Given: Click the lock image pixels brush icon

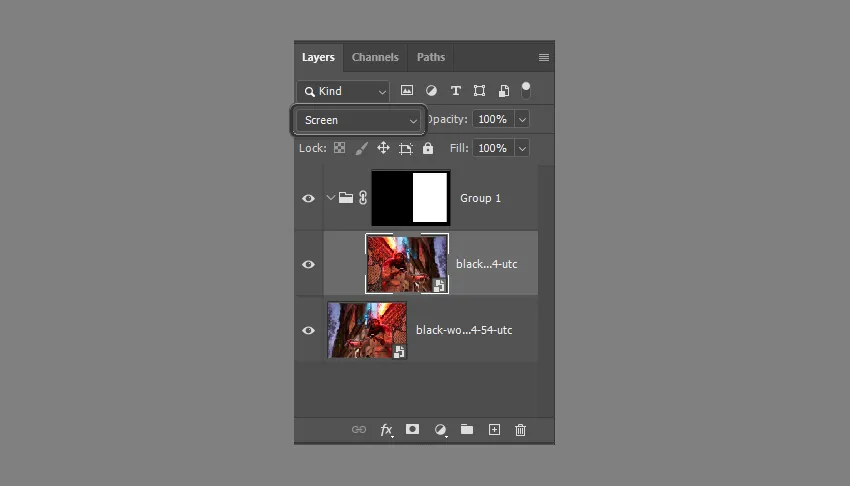Looking at the screenshot, I should coord(361,148).
